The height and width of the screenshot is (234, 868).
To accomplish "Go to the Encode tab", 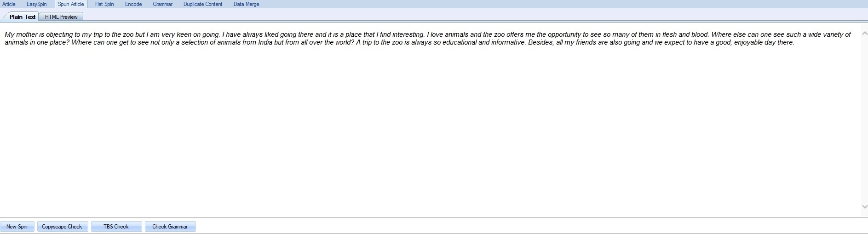I will 133,4.
